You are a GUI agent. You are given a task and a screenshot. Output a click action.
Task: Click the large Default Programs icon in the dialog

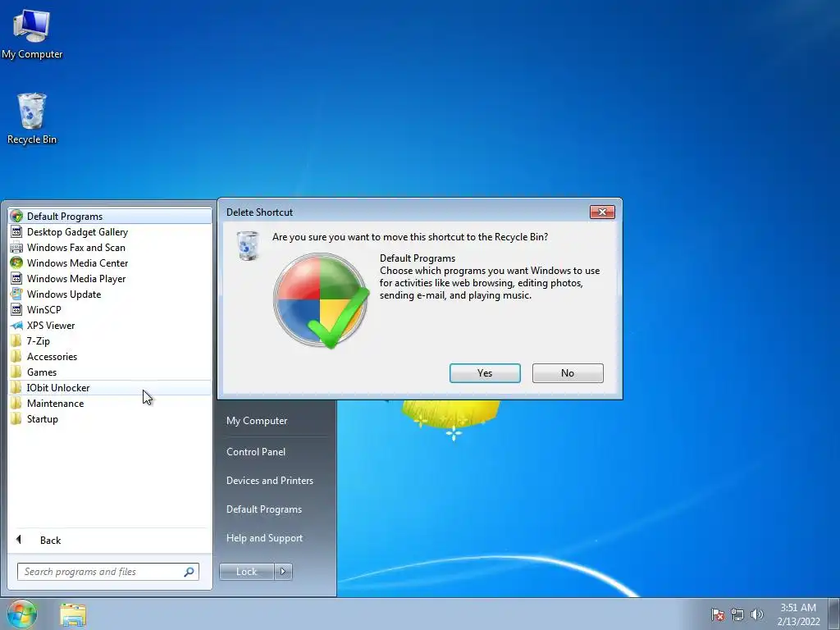coord(321,300)
